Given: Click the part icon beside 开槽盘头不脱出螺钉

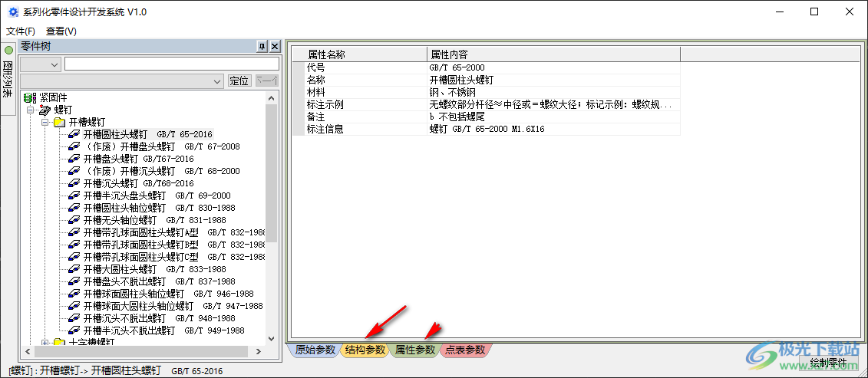Looking at the screenshot, I should coord(74,281).
